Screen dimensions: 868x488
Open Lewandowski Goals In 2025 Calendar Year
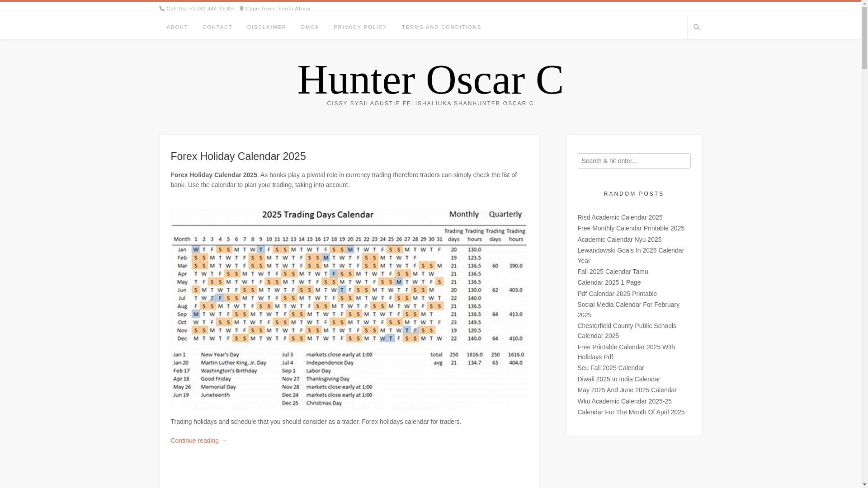pyautogui.click(x=631, y=255)
